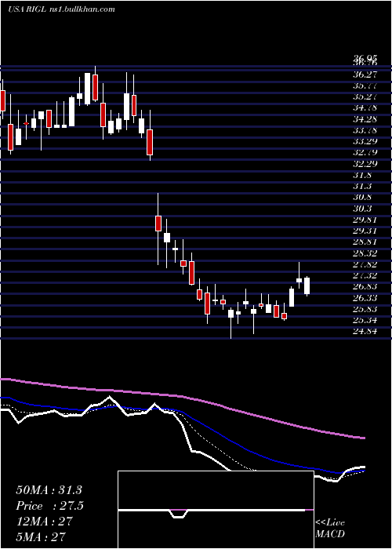Viewport: 392px width, 549px height.
Task: Click the 30.8 price axis label
Action: 362,198
